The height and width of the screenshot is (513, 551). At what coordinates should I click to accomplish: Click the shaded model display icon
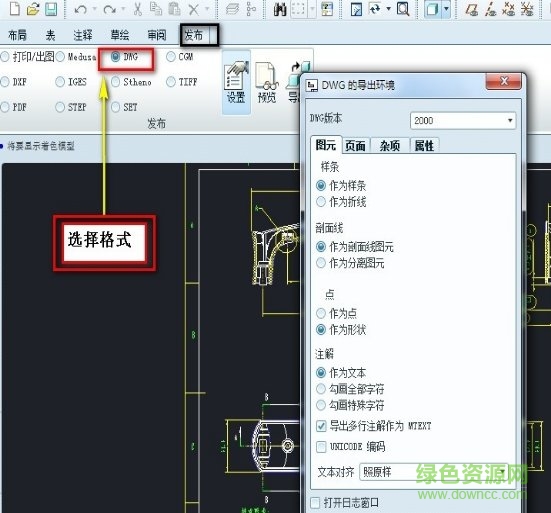pos(432,9)
